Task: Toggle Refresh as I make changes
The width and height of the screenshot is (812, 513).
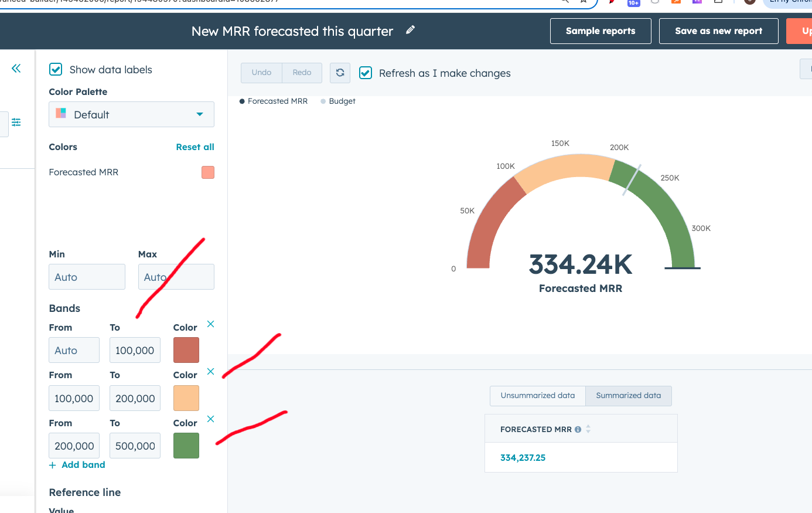Action: point(366,73)
